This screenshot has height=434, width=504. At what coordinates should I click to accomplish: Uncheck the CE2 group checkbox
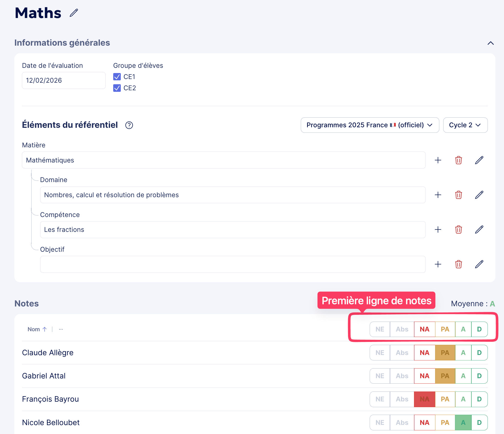pyautogui.click(x=117, y=88)
